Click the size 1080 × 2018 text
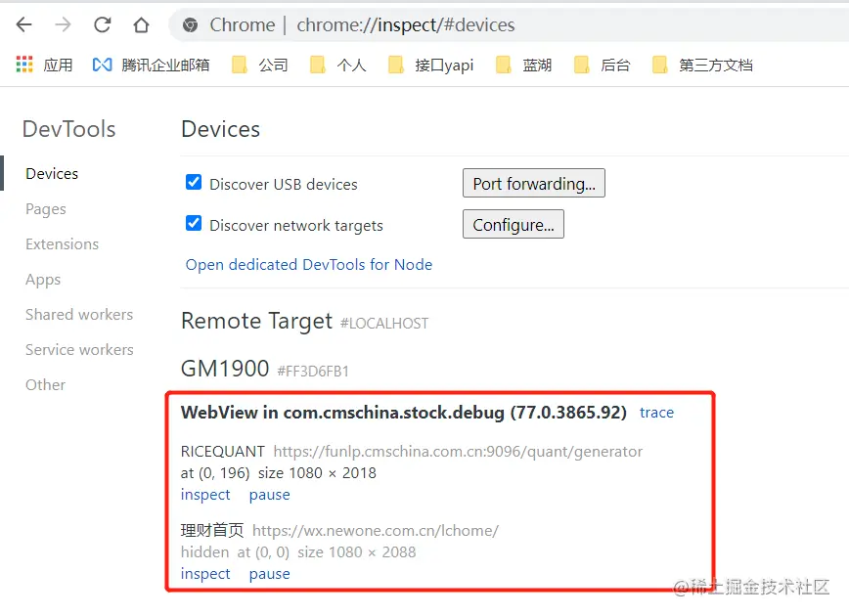The width and height of the screenshot is (849, 616). (x=317, y=473)
